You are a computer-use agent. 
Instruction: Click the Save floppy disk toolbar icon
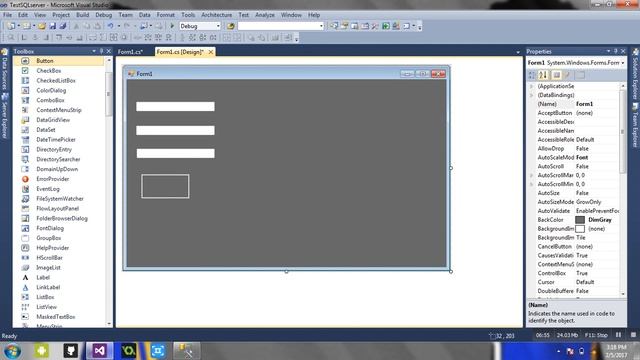coord(53,26)
